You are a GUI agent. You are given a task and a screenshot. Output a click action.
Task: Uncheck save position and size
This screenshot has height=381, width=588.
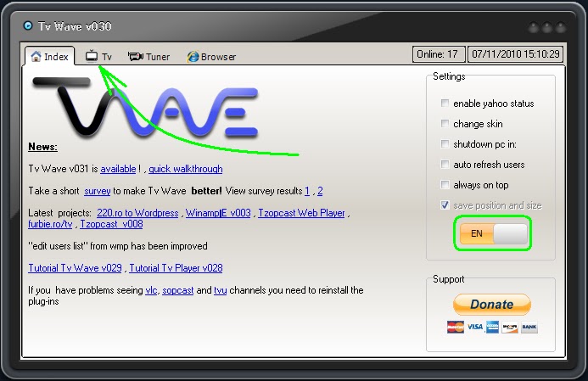pyautogui.click(x=445, y=205)
